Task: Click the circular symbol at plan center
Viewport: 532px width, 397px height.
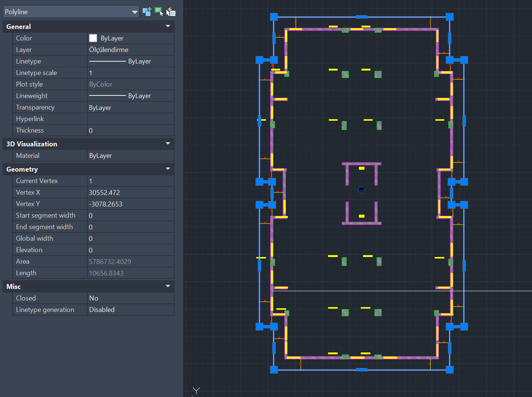Action: click(361, 190)
